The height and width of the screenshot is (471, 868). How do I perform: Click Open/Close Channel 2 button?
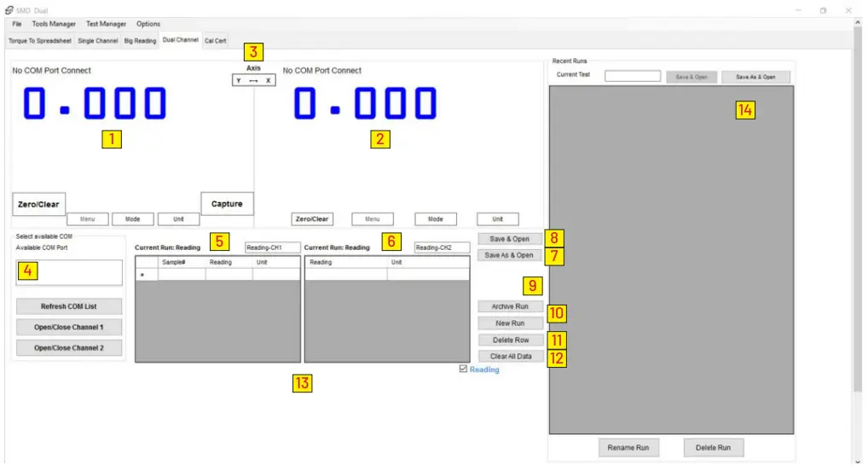69,348
